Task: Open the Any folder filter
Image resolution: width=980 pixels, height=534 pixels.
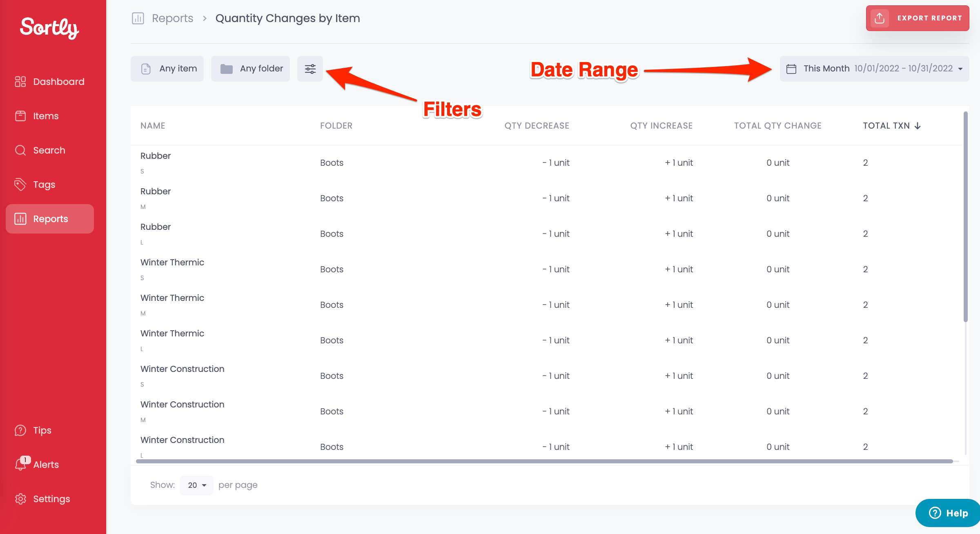Action: click(x=250, y=69)
